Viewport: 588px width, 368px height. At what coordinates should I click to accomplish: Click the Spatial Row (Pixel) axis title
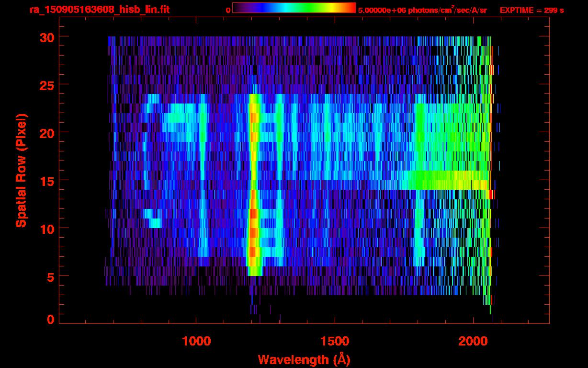[x=21, y=170]
